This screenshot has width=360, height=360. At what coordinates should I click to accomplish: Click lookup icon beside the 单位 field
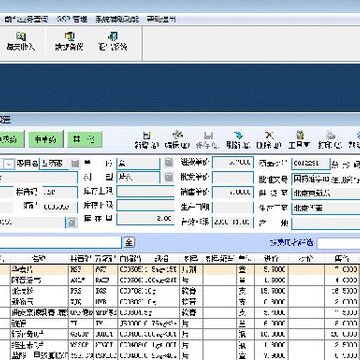[x=169, y=163]
